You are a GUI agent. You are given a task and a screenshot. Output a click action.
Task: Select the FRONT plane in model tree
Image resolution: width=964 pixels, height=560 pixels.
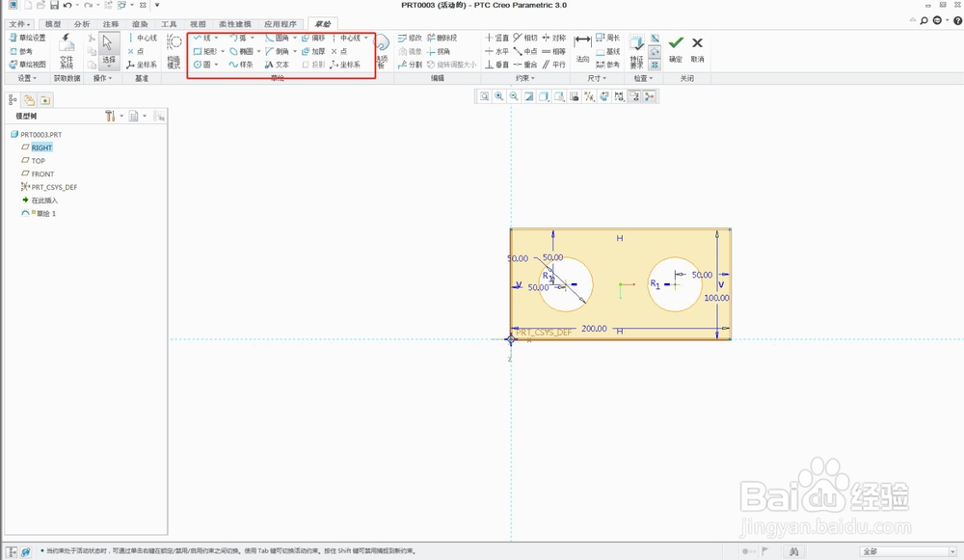pos(42,174)
